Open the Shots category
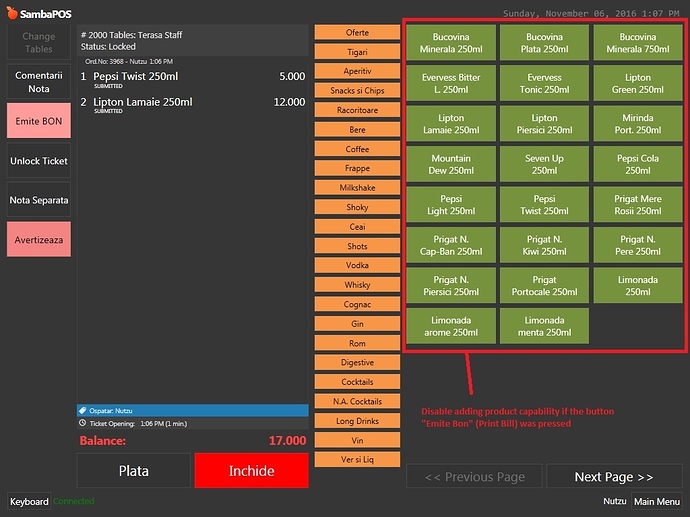 tap(357, 246)
